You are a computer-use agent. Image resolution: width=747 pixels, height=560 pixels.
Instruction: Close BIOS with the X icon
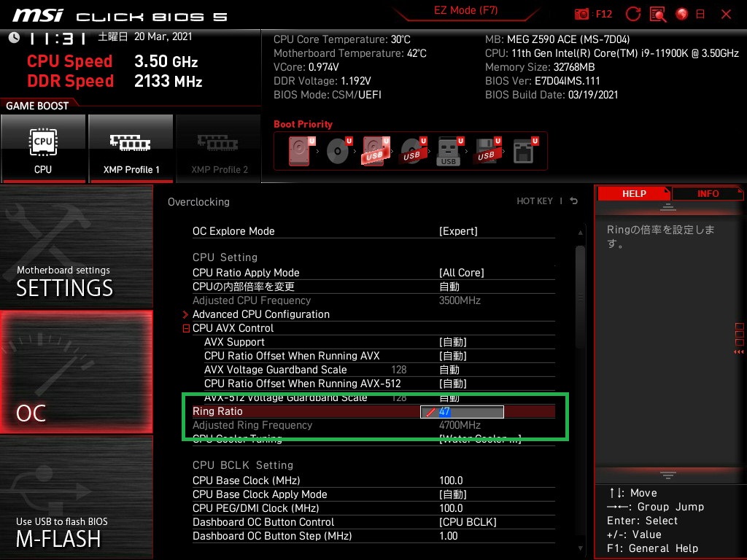point(726,15)
